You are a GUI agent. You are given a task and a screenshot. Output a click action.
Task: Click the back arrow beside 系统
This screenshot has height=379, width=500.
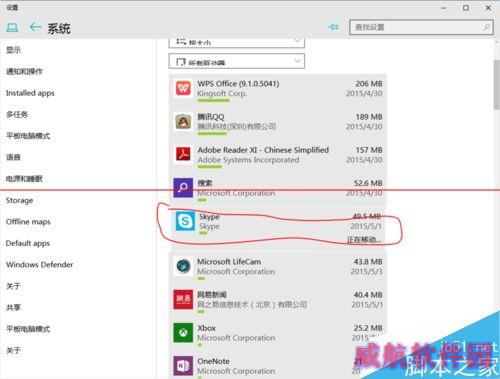coord(35,27)
